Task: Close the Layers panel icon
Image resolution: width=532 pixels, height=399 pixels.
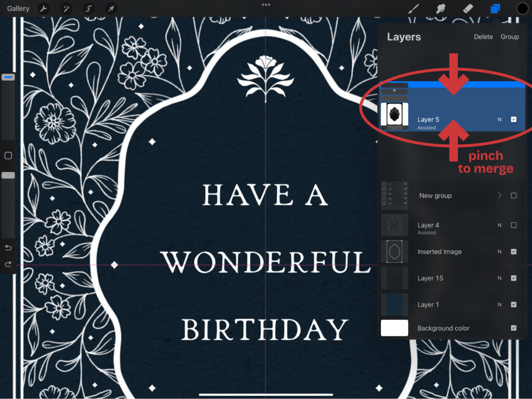Action: pyautogui.click(x=495, y=9)
